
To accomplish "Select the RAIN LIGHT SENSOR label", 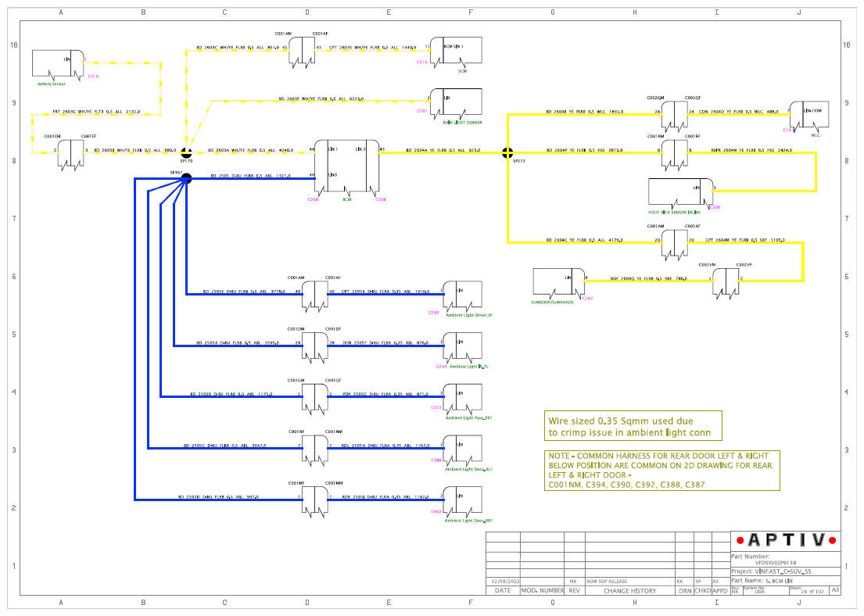I will [462, 122].
